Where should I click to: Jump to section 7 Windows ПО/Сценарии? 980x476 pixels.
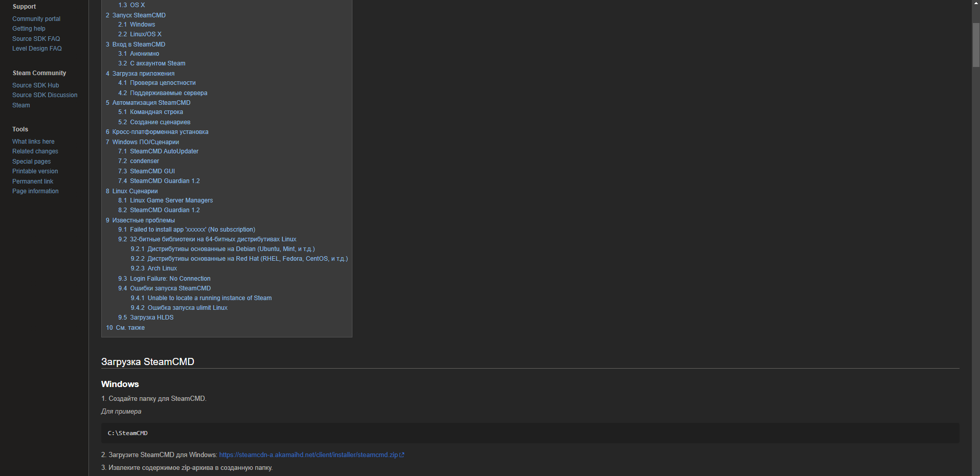143,142
